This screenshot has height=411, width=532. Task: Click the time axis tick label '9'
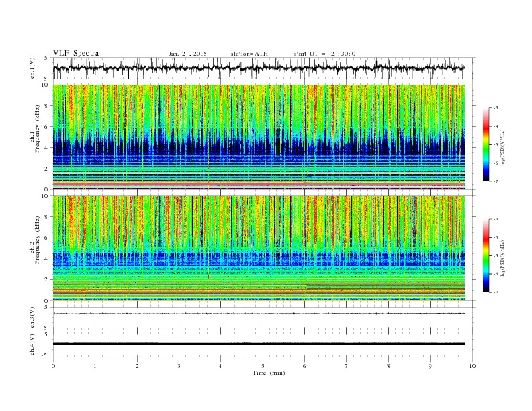pyautogui.click(x=430, y=366)
